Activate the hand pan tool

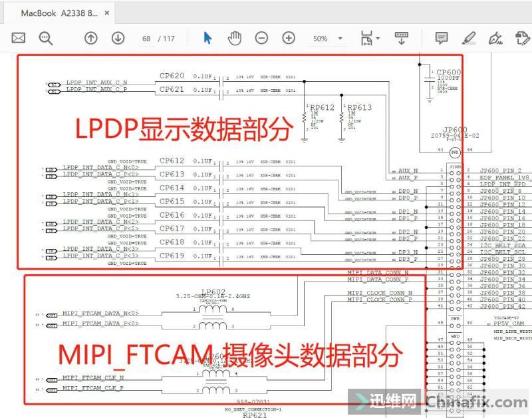point(235,38)
